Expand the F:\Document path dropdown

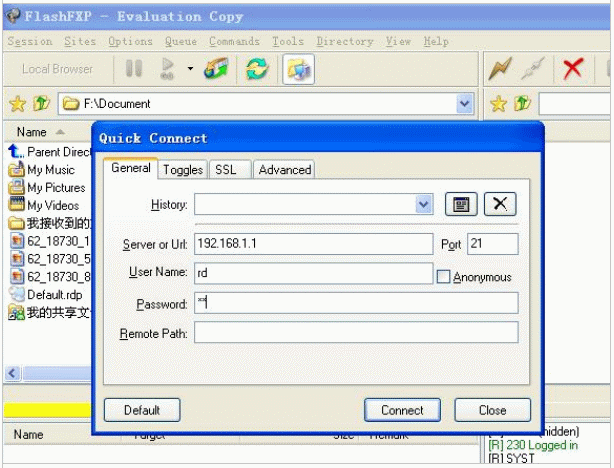tap(465, 104)
